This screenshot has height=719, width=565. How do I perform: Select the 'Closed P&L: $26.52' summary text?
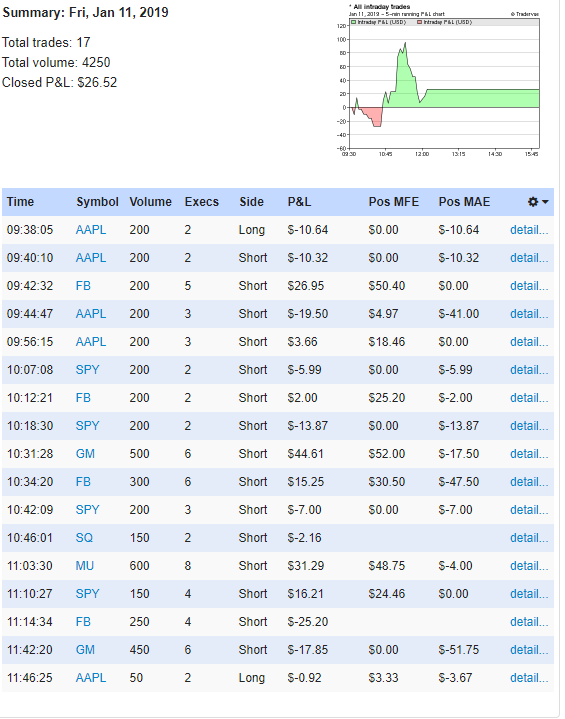click(x=60, y=83)
